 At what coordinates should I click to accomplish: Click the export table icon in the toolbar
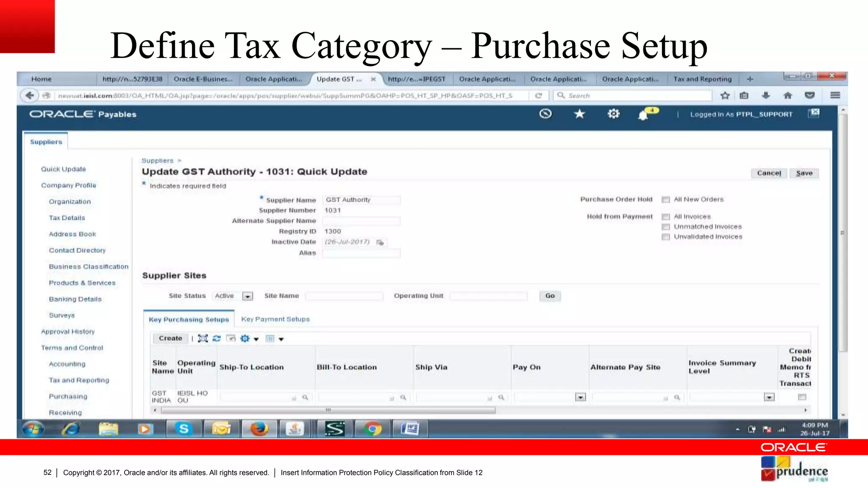coord(231,338)
